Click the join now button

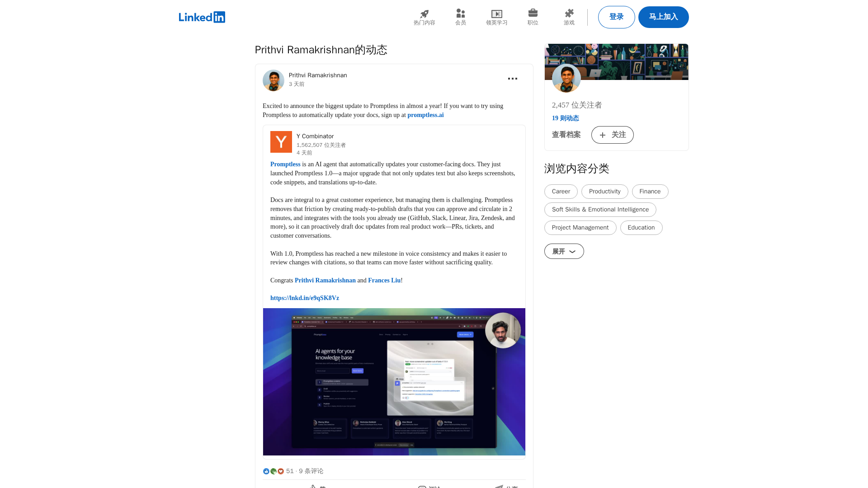click(663, 17)
